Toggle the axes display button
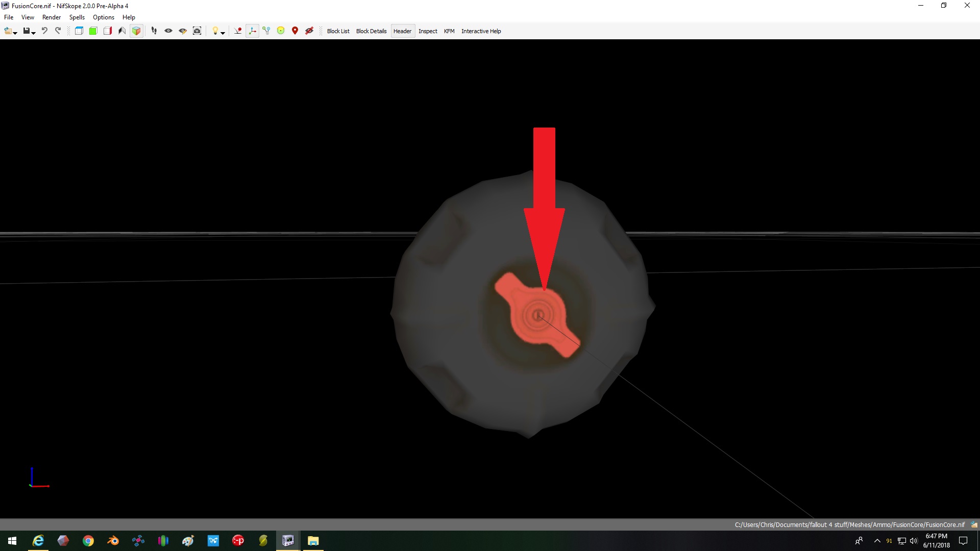Screen dimensions: 980x551 pos(252,31)
